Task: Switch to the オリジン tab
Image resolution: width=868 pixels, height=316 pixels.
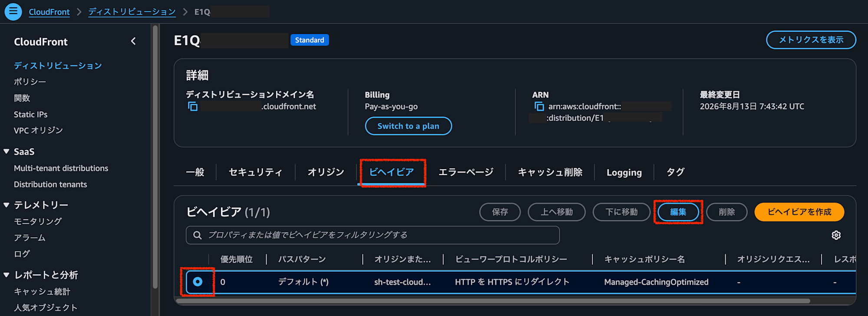Action: (326, 172)
